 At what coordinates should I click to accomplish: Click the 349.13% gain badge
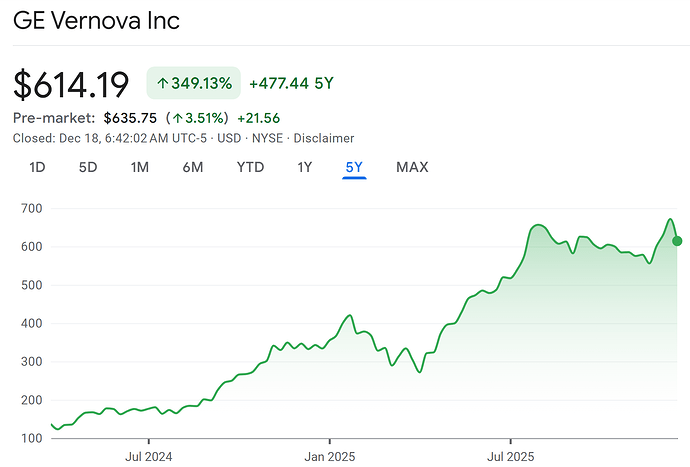(x=194, y=83)
